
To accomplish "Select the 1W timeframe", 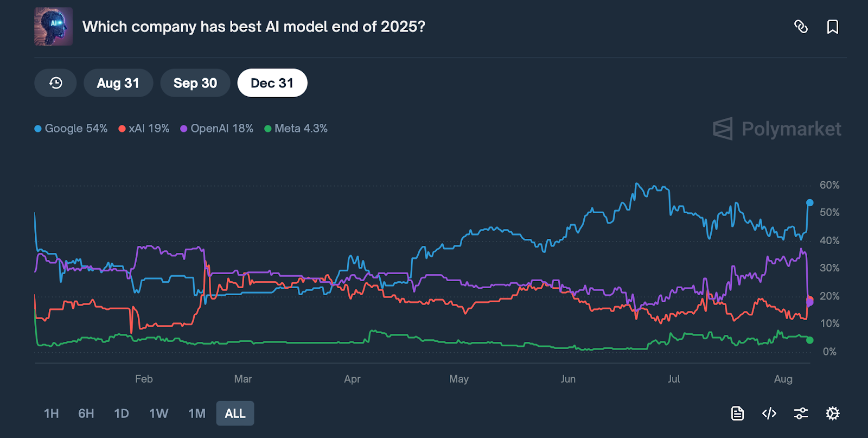I will click(158, 413).
